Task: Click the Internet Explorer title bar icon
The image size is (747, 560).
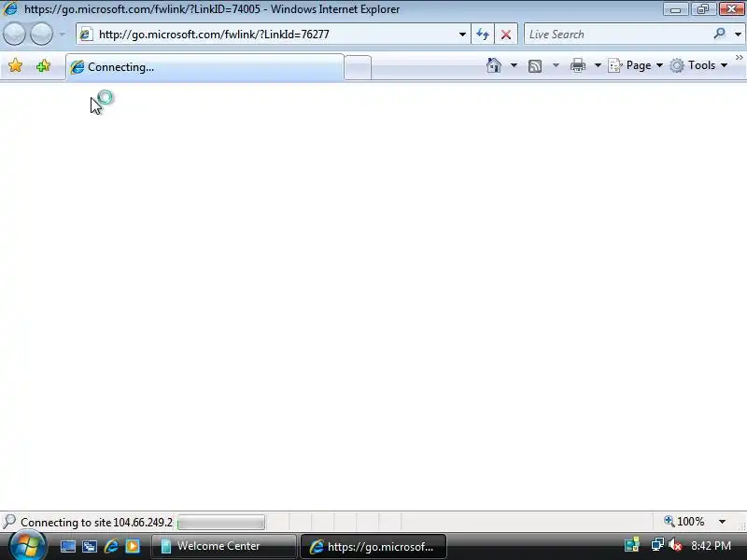Action: pos(10,8)
